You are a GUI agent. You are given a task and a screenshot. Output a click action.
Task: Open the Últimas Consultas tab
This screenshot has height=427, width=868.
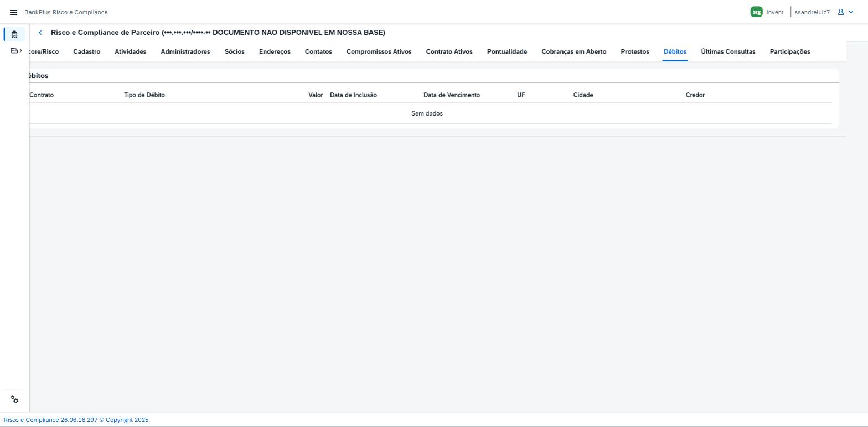tap(728, 51)
